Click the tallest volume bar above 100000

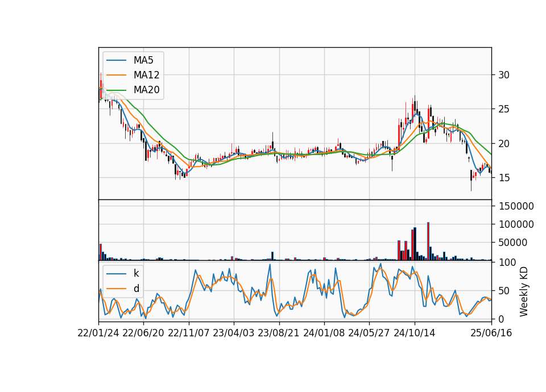(428, 241)
